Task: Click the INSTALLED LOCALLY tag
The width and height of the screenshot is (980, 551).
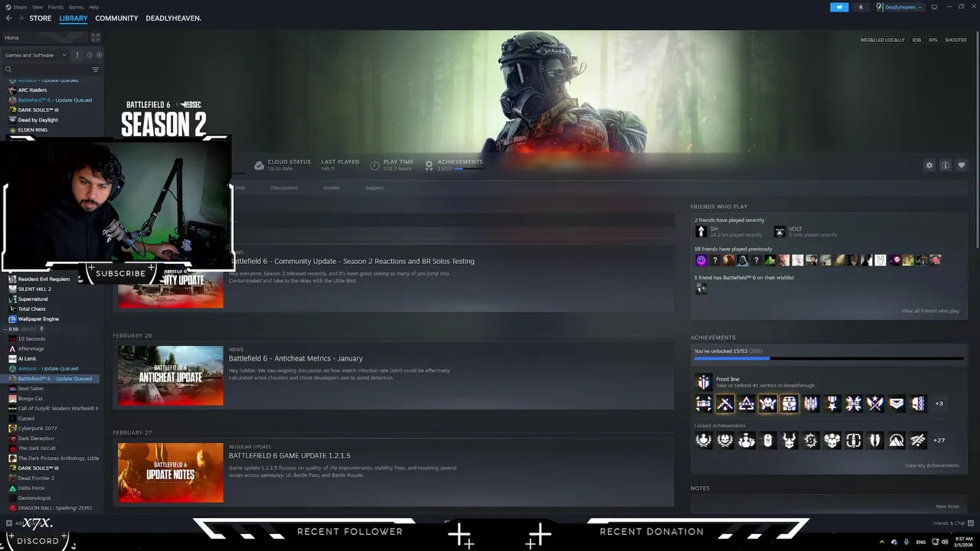Action: [x=882, y=40]
